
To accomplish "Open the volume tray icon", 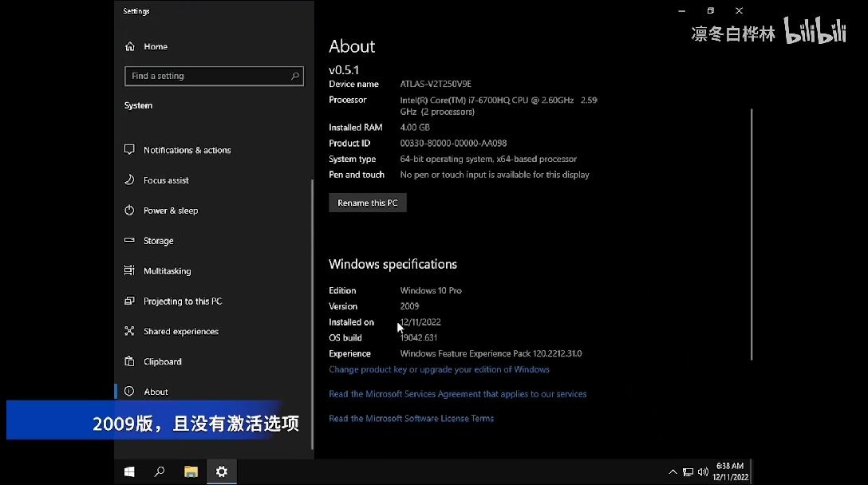I will coord(703,472).
